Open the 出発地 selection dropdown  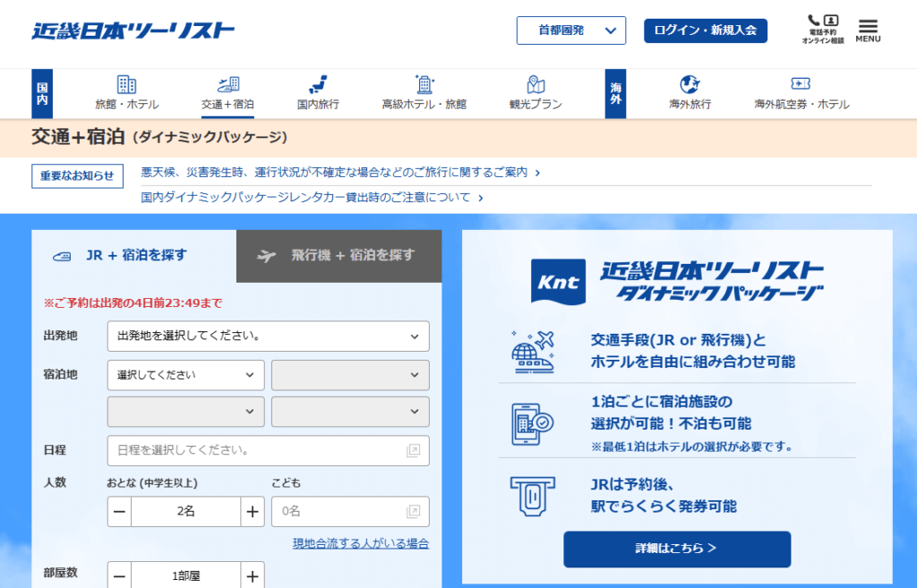point(268,337)
